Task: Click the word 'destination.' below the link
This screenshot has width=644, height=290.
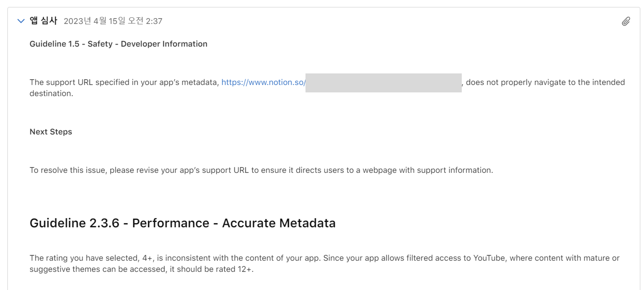Action: 51,94
